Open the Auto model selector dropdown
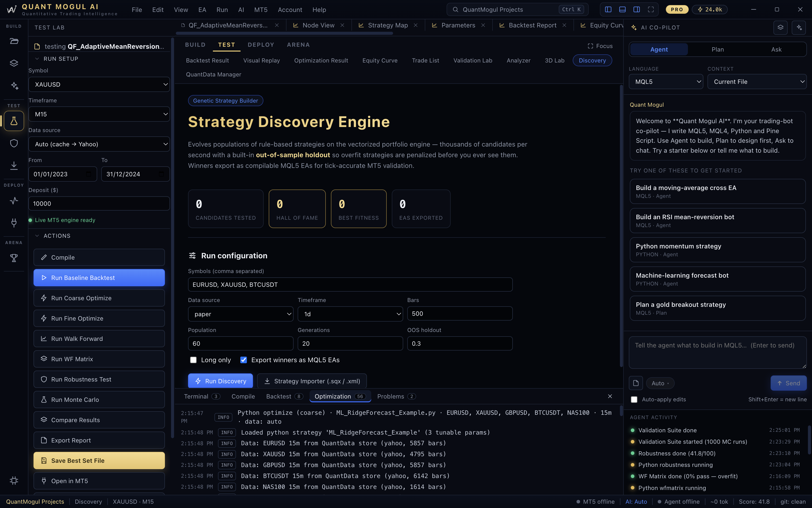Image resolution: width=812 pixels, height=508 pixels. click(x=660, y=383)
